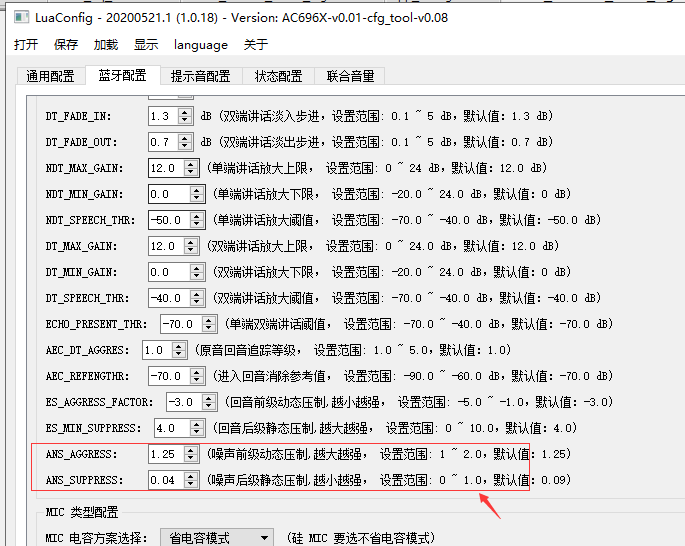Image resolution: width=685 pixels, height=546 pixels.
Task: Increase NDT_MIN_GAIN with its up arrow
Action: click(197, 190)
